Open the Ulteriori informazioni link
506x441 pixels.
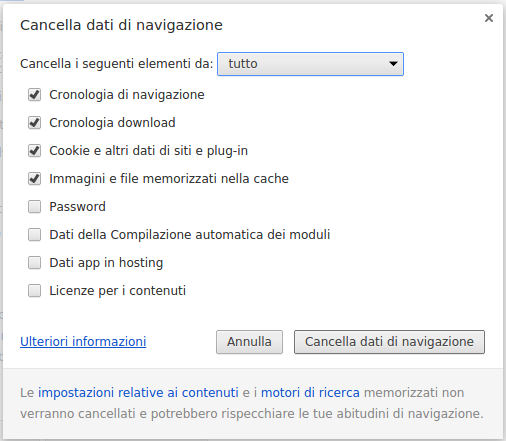tap(83, 342)
